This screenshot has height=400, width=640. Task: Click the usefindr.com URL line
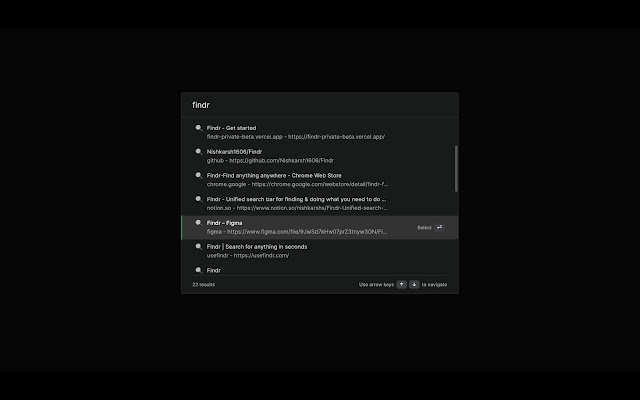[x=247, y=256]
